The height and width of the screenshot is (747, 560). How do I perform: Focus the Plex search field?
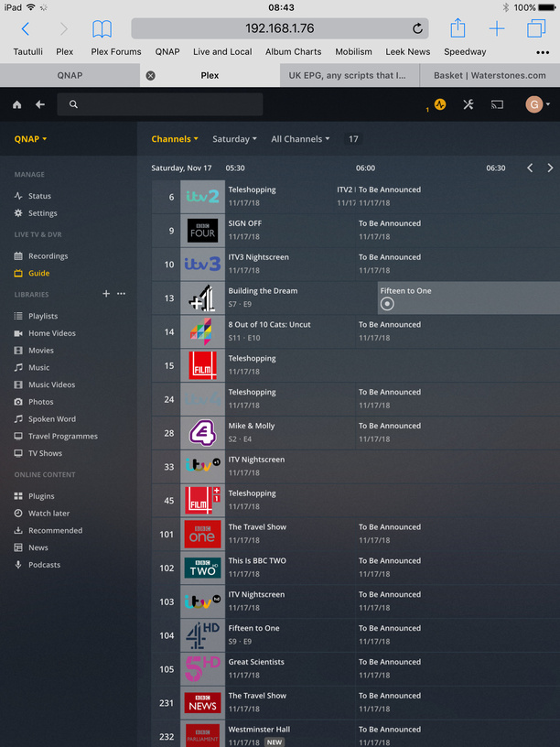pyautogui.click(x=160, y=104)
